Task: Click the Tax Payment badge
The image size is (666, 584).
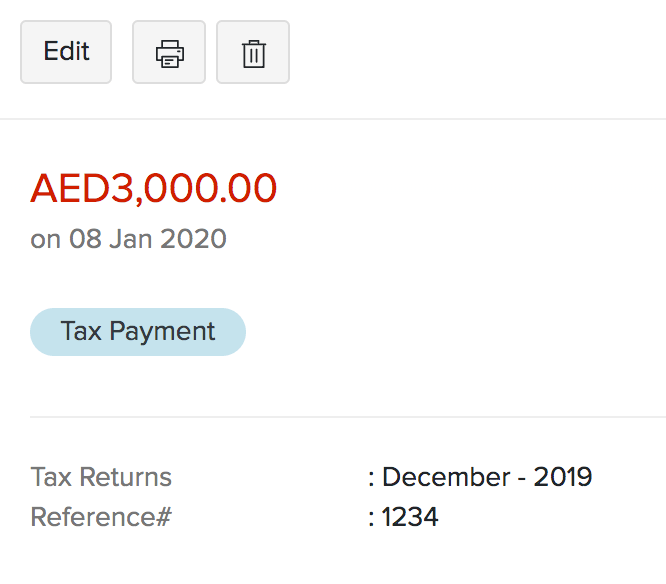Action: 138,332
